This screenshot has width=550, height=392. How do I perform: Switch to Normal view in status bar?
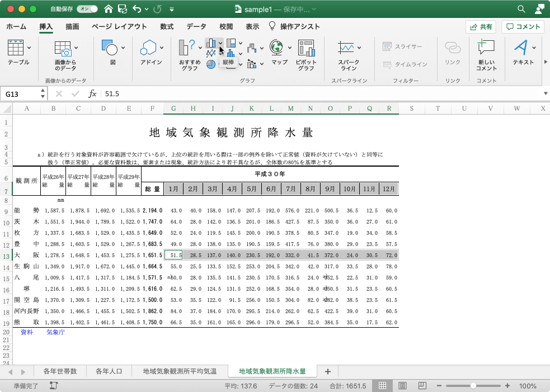point(382,386)
